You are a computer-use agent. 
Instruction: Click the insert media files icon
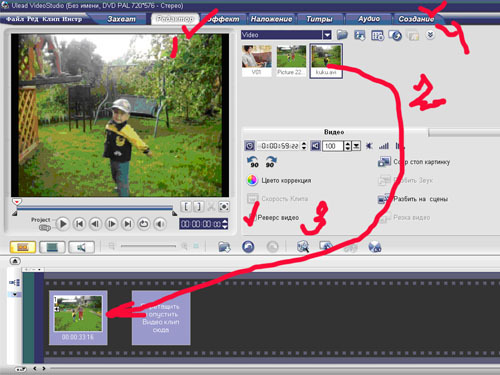(224, 247)
